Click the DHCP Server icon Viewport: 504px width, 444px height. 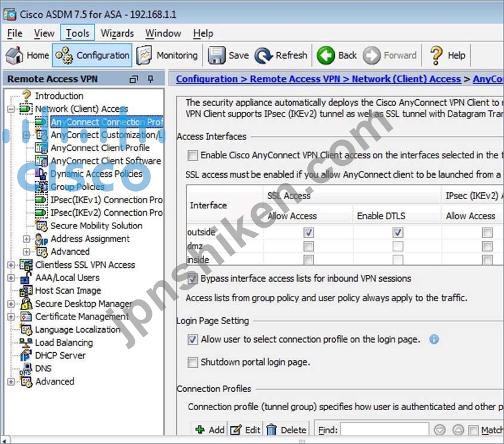(26, 356)
